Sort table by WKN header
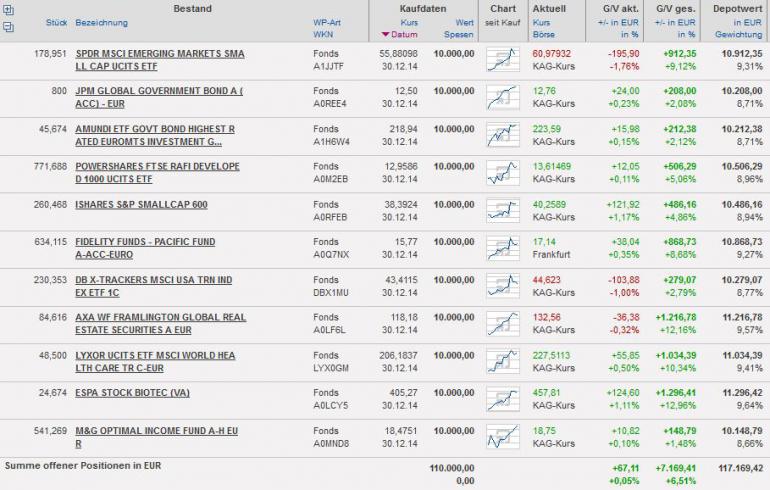 (x=323, y=34)
